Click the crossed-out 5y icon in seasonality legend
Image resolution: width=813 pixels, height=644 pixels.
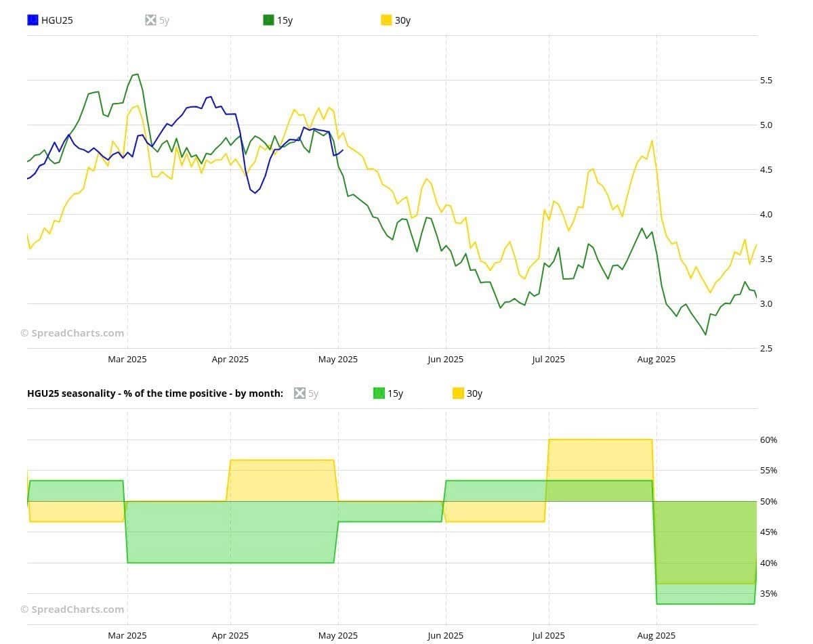(x=299, y=393)
